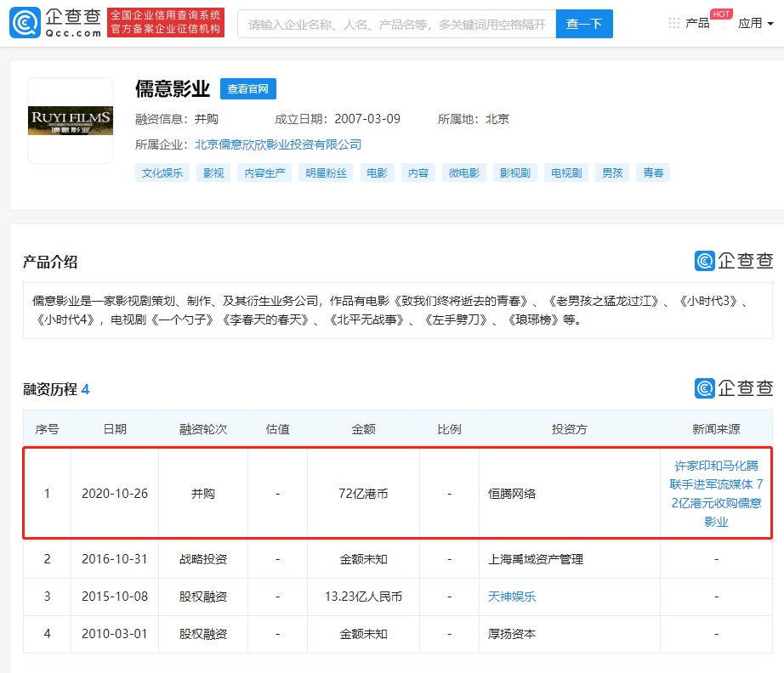The height and width of the screenshot is (673, 784).
Task: Click the 成立日期 2007-03-09 text
Action: (x=338, y=119)
